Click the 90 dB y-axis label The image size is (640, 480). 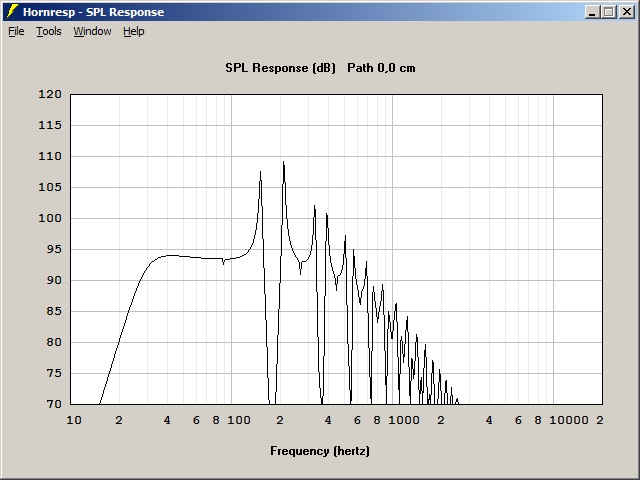(53, 280)
